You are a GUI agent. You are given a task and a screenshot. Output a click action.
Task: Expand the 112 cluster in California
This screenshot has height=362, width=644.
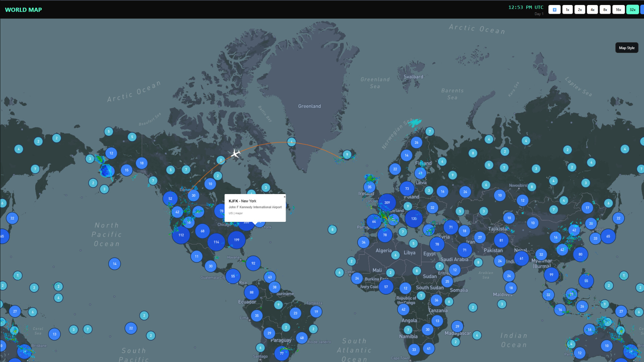(x=181, y=235)
